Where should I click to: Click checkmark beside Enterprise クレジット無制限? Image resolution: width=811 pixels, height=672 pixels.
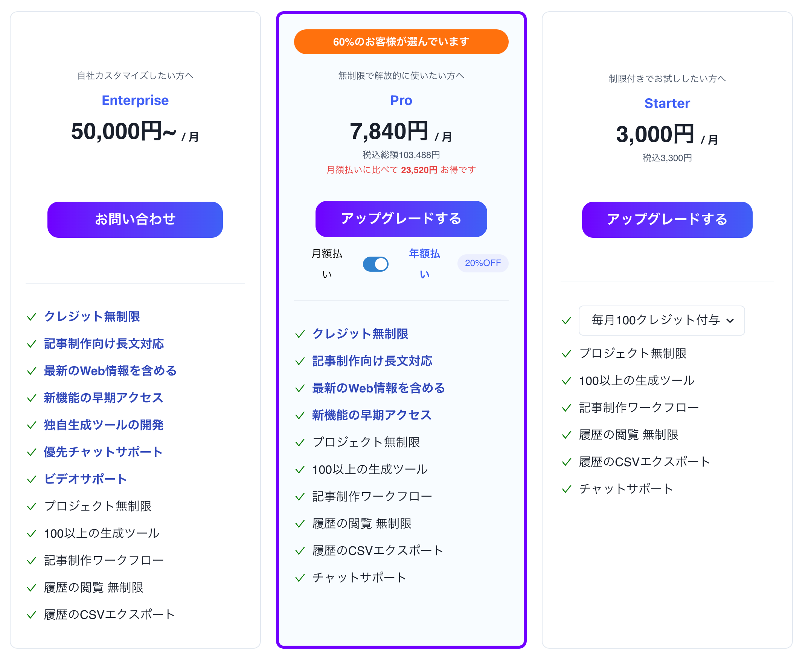[x=32, y=317]
